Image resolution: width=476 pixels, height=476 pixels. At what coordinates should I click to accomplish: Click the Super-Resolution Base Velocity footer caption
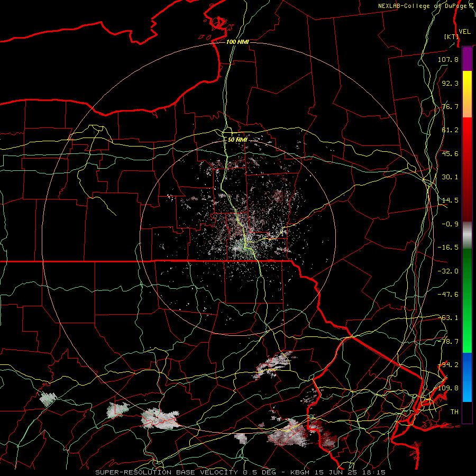pos(241,472)
